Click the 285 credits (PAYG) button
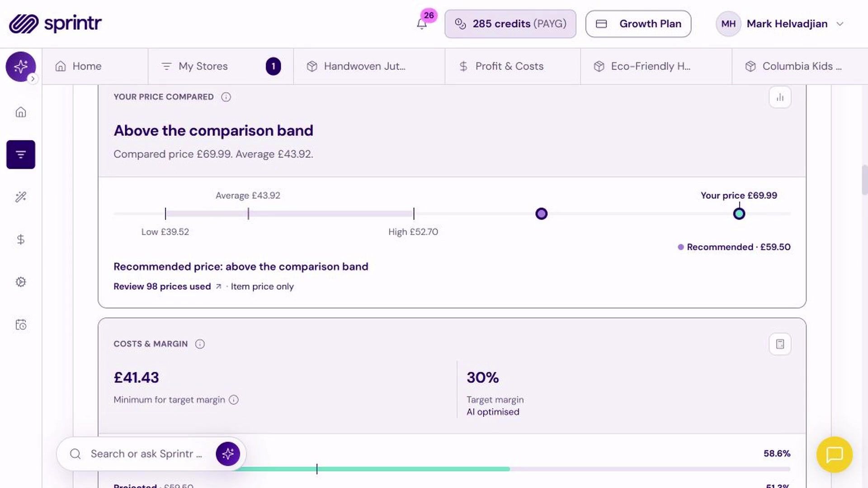 click(x=510, y=24)
